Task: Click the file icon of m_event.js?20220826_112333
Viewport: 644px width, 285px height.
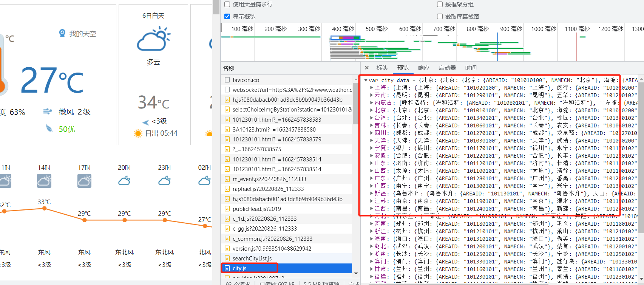Action: (x=227, y=179)
